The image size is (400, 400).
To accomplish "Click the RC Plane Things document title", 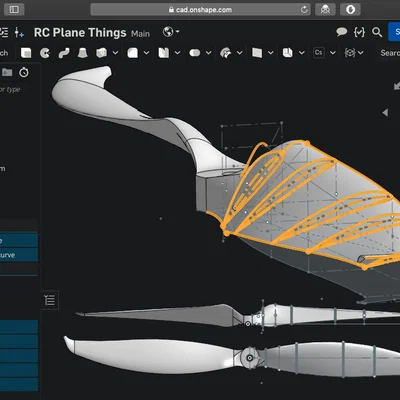I will point(80,33).
